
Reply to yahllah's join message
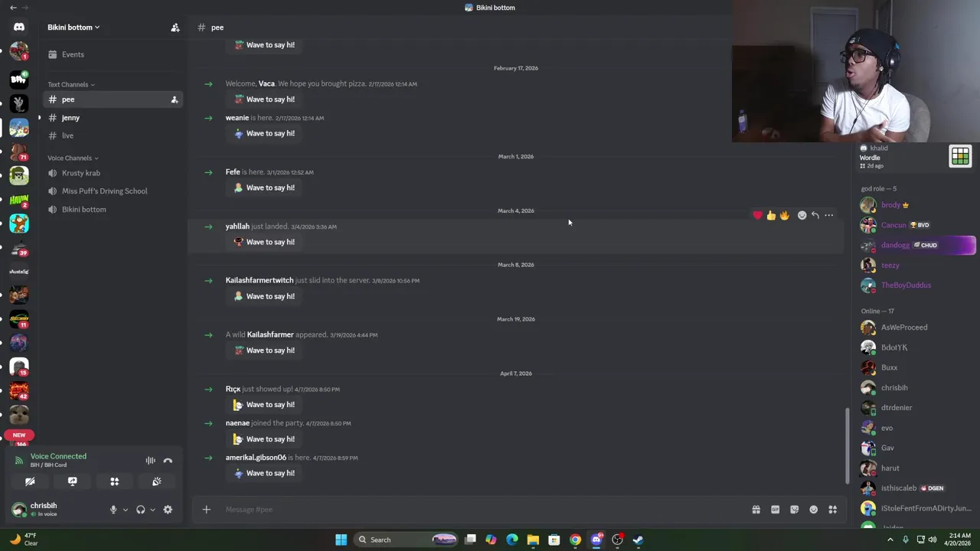(815, 216)
